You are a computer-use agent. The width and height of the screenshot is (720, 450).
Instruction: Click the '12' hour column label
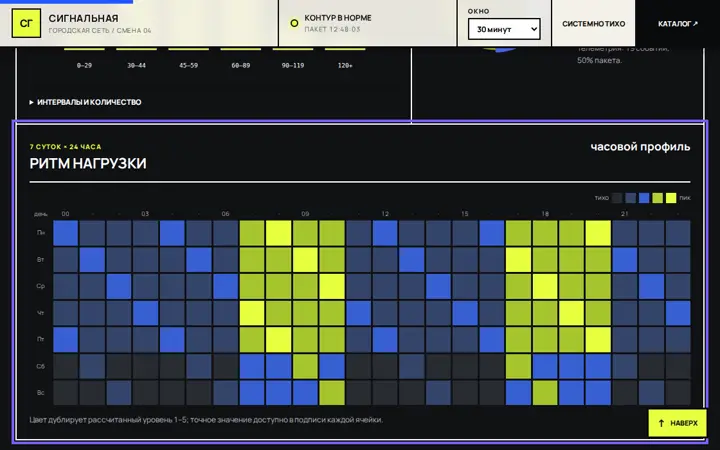(x=385, y=214)
